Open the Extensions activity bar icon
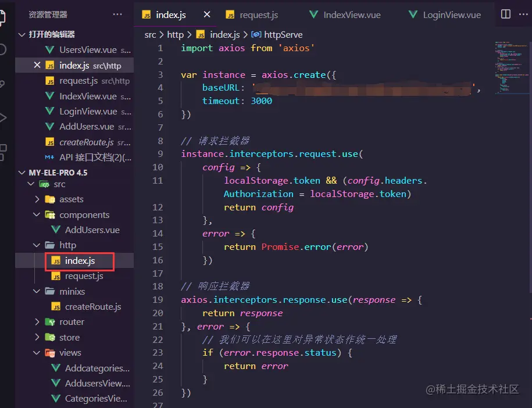Viewport: 532px width, 408px height. pos(3,152)
